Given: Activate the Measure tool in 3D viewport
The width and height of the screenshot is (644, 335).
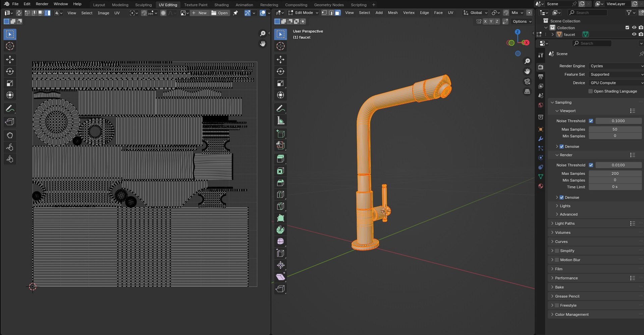Looking at the screenshot, I should tap(280, 121).
